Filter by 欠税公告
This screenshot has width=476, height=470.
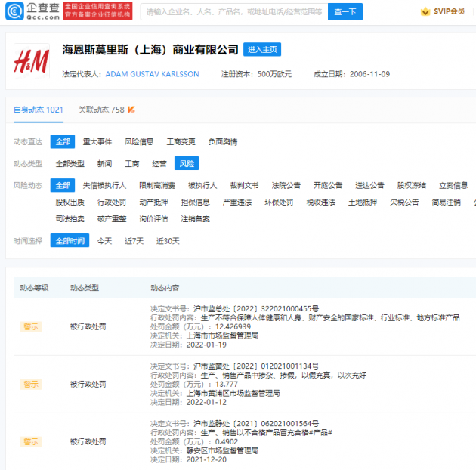pyautogui.click(x=404, y=203)
